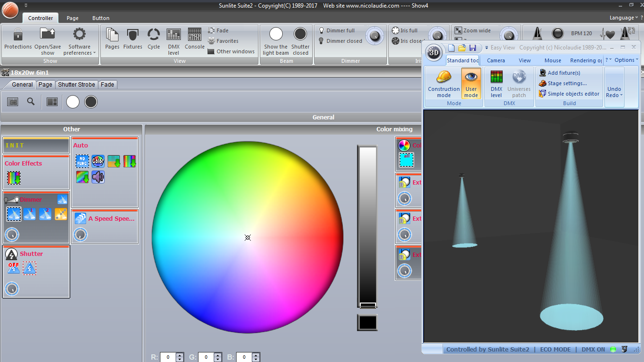The width and height of the screenshot is (644, 362).
Task: Select the Color auto preset icon
Action: point(98,161)
